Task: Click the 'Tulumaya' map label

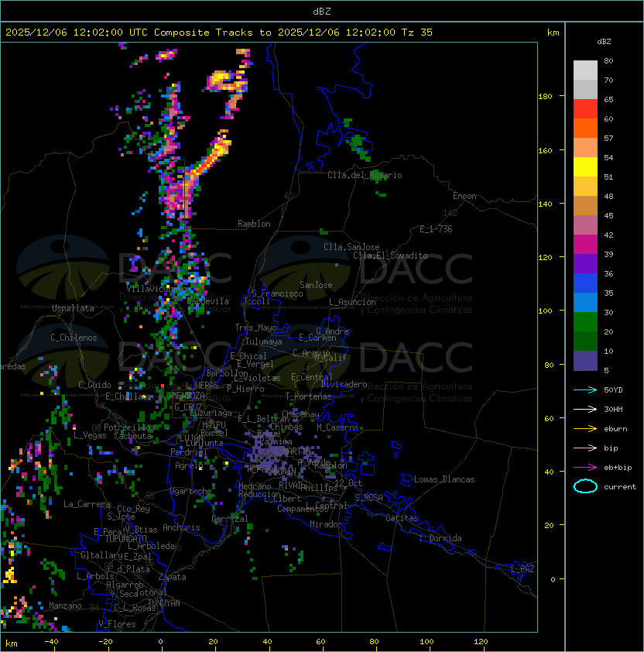Action: click(264, 341)
